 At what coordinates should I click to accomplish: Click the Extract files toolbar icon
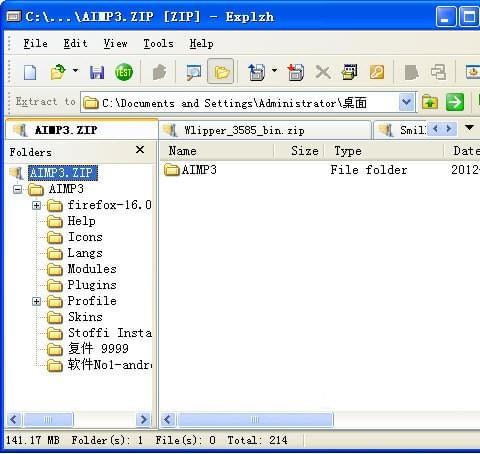(x=256, y=72)
